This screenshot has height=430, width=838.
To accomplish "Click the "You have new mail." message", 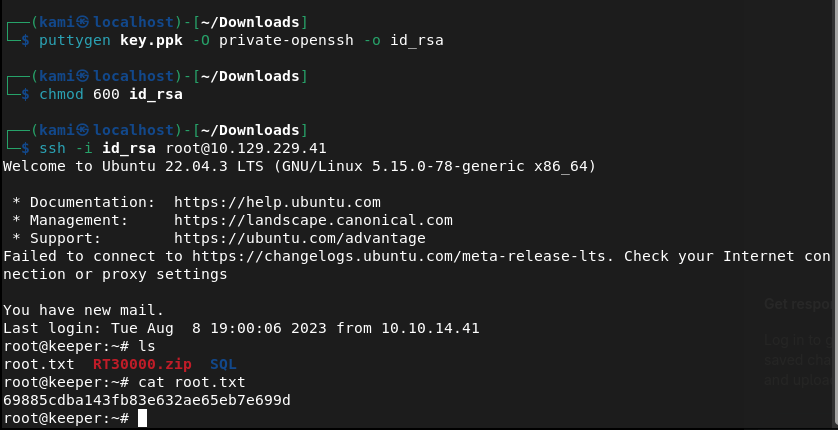I will pos(84,310).
